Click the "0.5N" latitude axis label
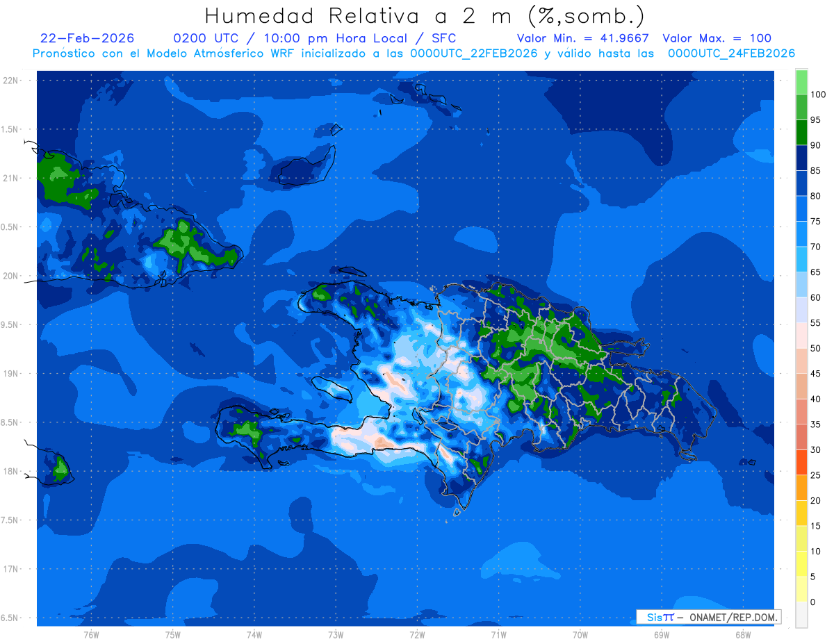834x644 pixels. click(10, 227)
